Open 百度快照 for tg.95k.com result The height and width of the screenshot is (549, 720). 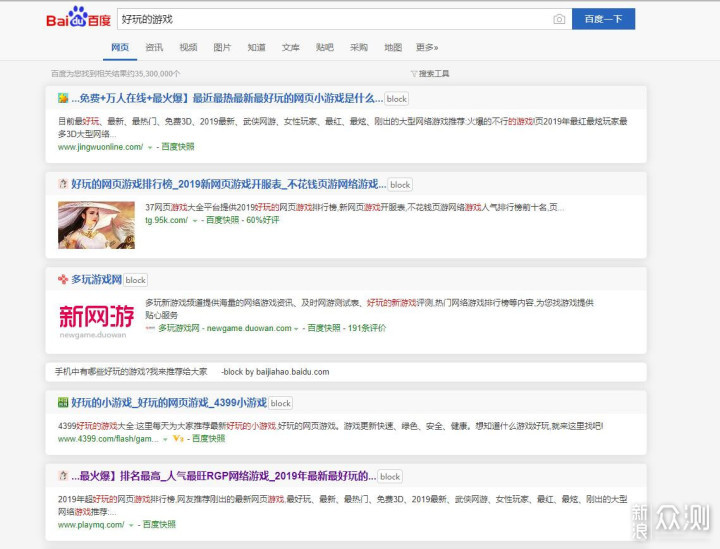tap(223, 220)
